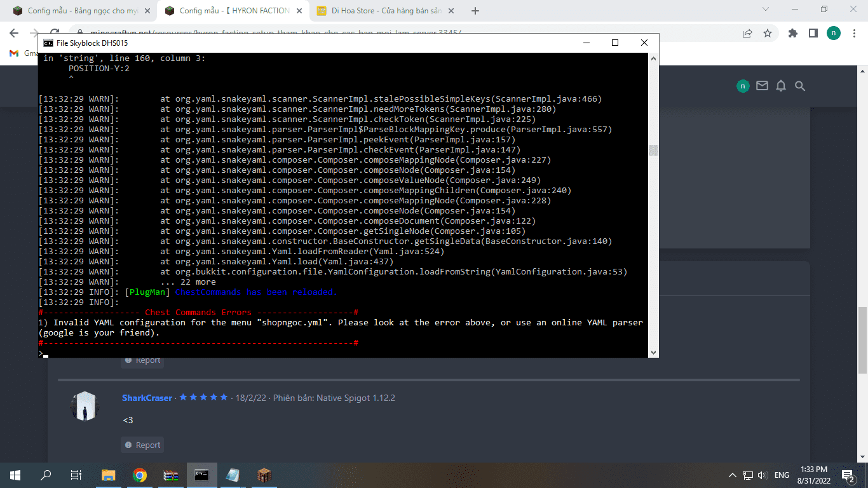Click the Gmail bookmark icon
The height and width of the screenshot is (488, 868).
point(14,53)
